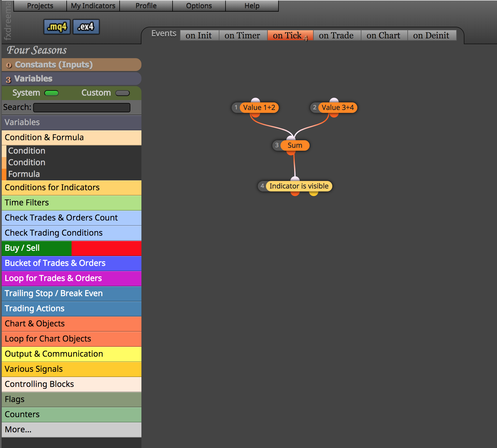Expand the Output & Communication category
The height and width of the screenshot is (448, 497).
point(72,354)
